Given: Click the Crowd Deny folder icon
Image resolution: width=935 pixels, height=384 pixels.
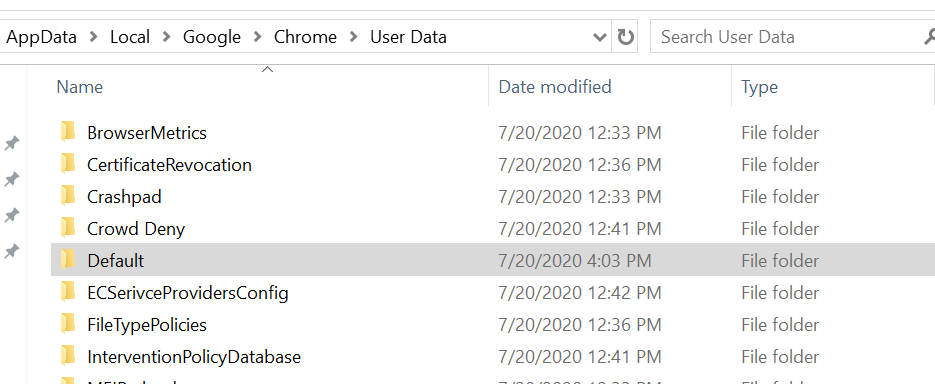Looking at the screenshot, I should point(69,228).
